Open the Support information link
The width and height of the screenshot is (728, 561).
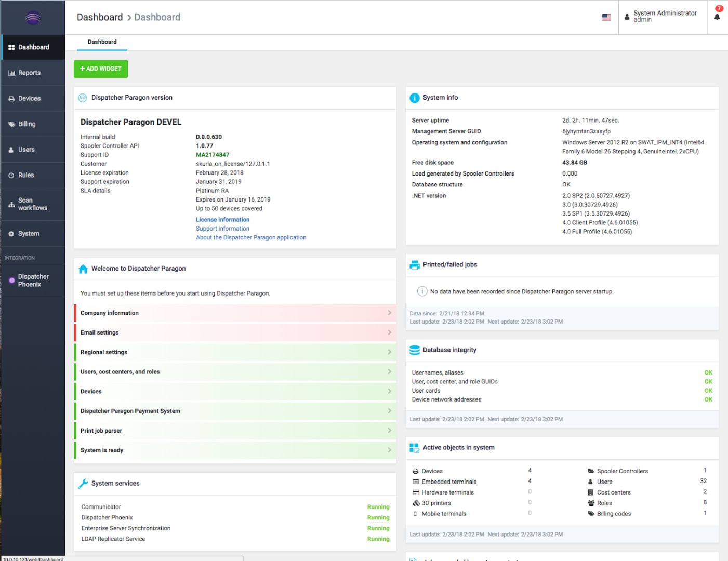222,229
